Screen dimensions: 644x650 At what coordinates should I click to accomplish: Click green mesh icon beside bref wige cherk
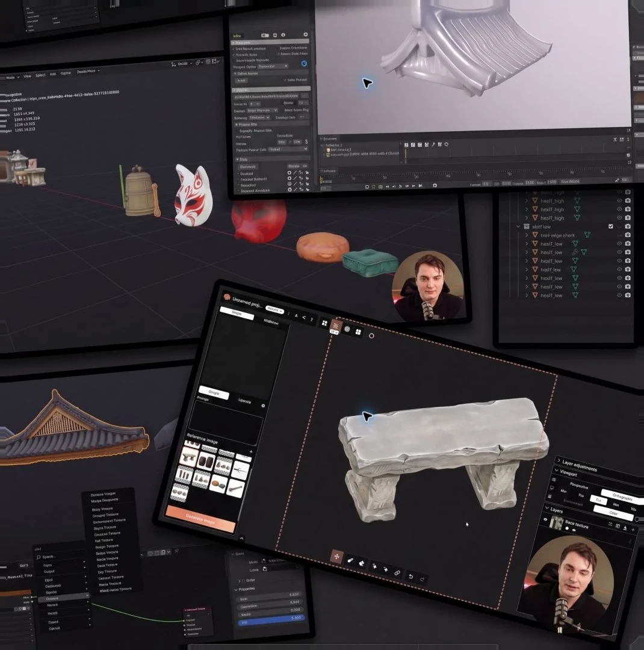point(587,235)
